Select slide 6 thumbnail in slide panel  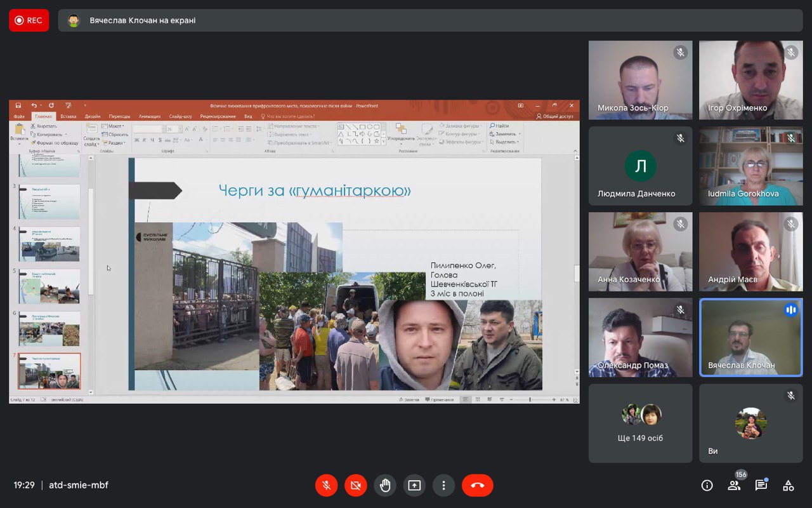(49, 328)
